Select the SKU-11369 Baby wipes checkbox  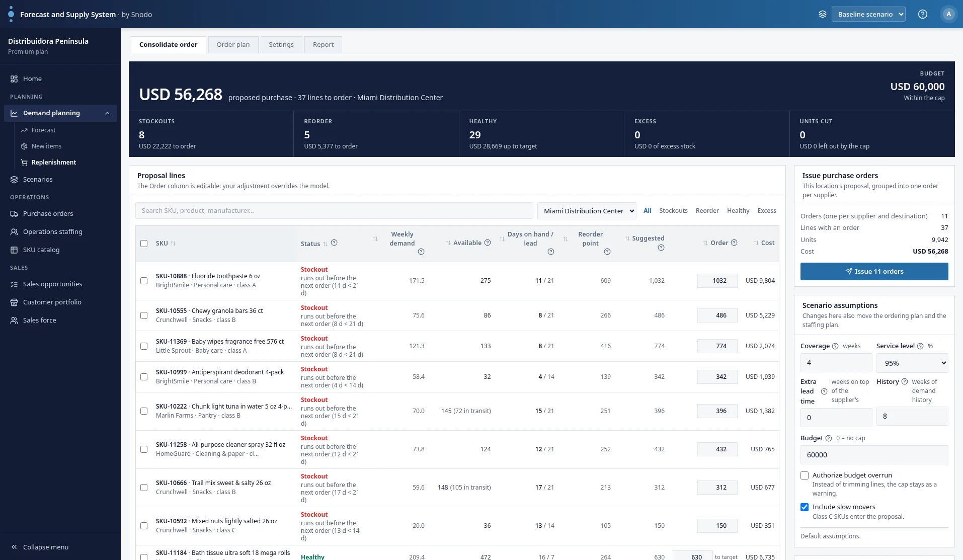pos(144,346)
